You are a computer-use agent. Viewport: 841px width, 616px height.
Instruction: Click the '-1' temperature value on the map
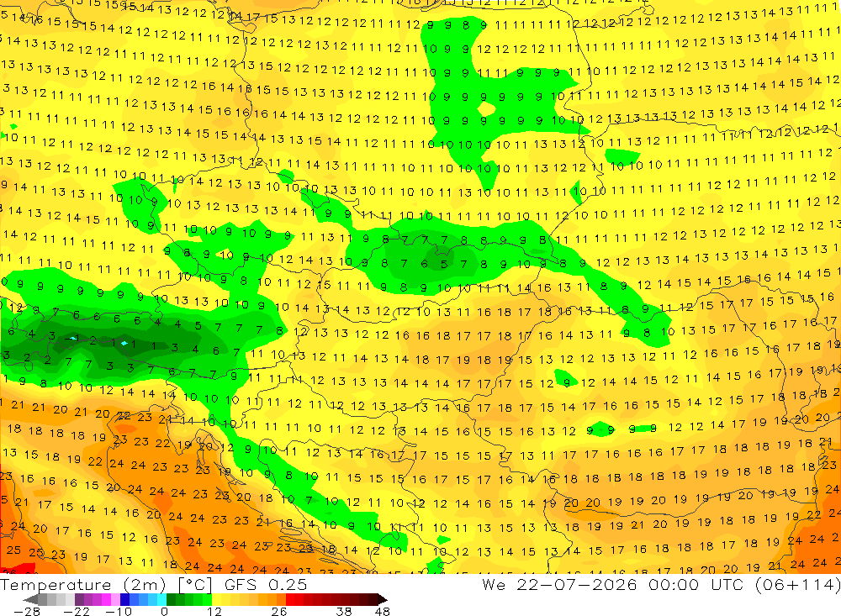(71, 338)
